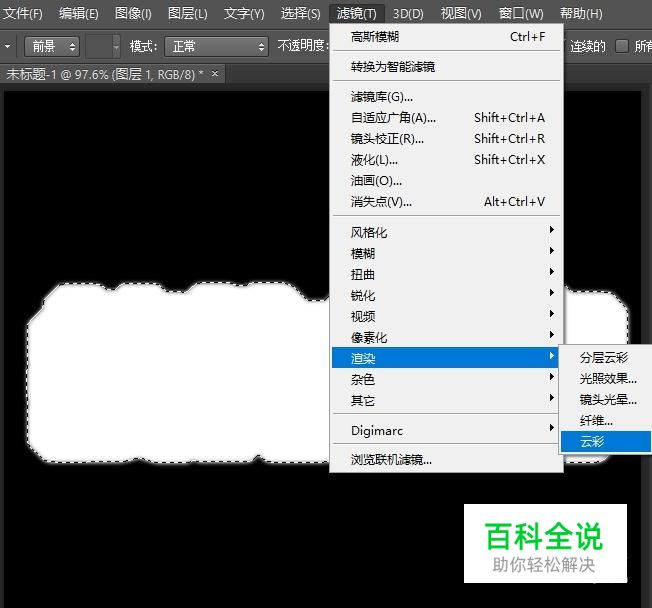Open the 窗口(W) menu

[x=521, y=14]
